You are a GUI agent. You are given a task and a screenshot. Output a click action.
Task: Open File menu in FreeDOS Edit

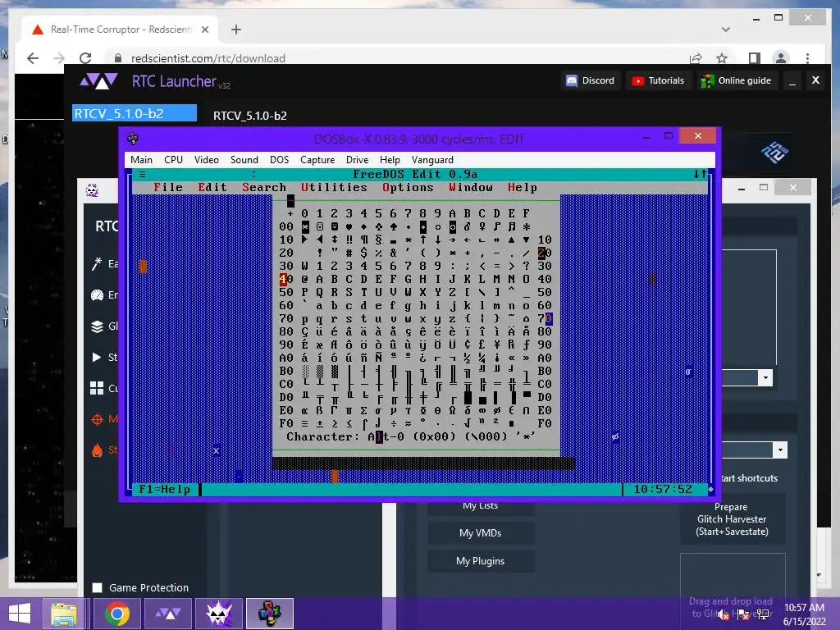pyautogui.click(x=168, y=188)
